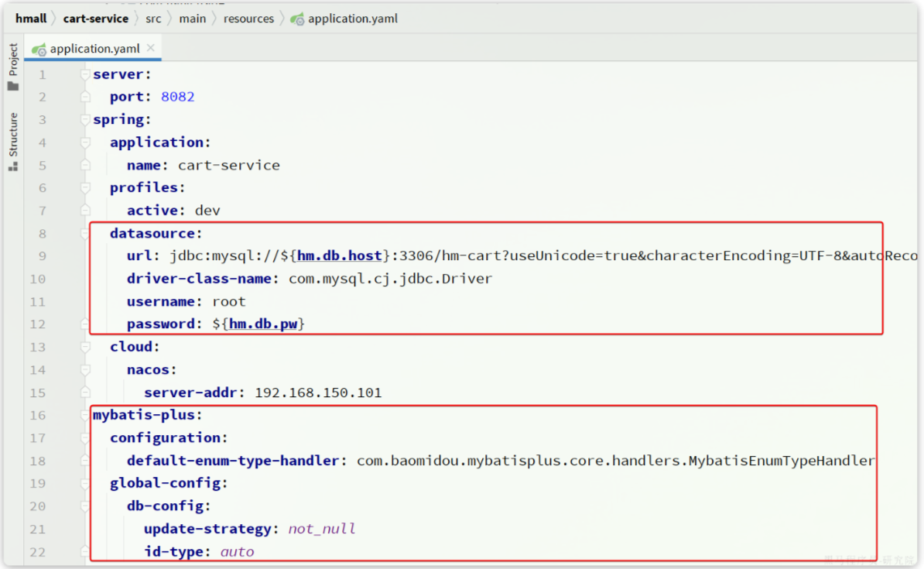The height and width of the screenshot is (569, 924).
Task: Open the main breadcrumb segment
Action: click(193, 19)
